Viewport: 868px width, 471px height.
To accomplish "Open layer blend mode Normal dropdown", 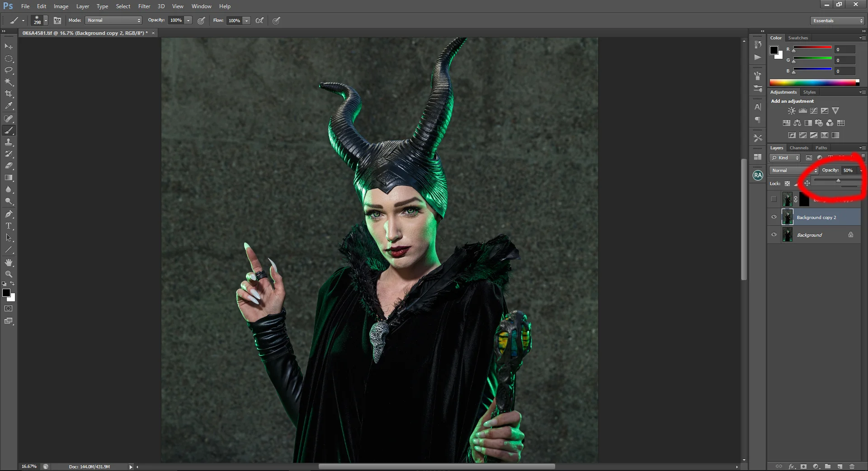I will [794, 171].
